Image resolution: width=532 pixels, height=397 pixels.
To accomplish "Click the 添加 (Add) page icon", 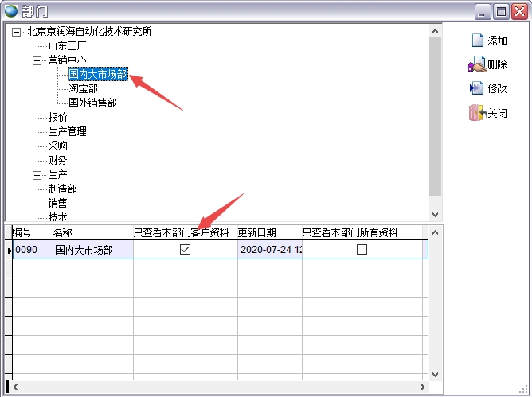I will click(x=477, y=41).
